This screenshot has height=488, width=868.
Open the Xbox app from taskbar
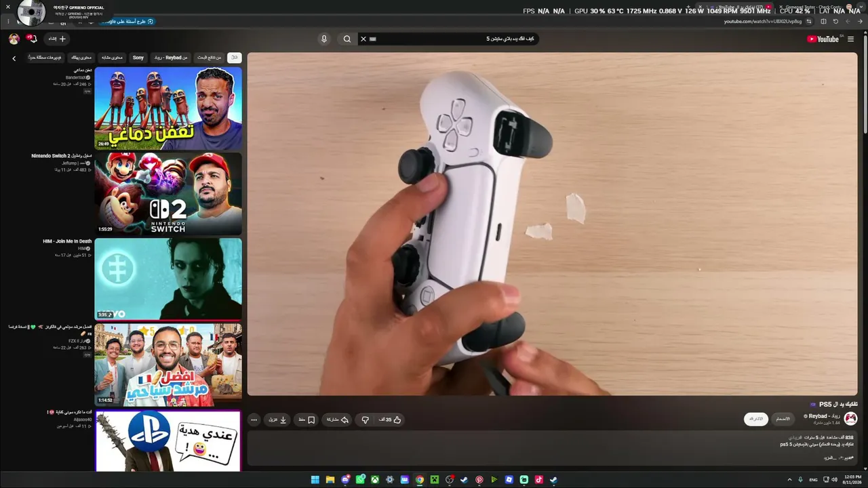[x=375, y=480]
